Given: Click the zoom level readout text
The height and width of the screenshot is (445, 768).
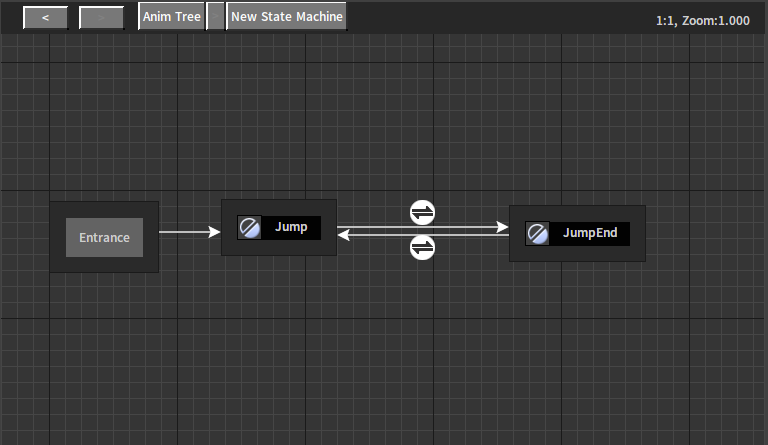Looking at the screenshot, I should point(702,20).
